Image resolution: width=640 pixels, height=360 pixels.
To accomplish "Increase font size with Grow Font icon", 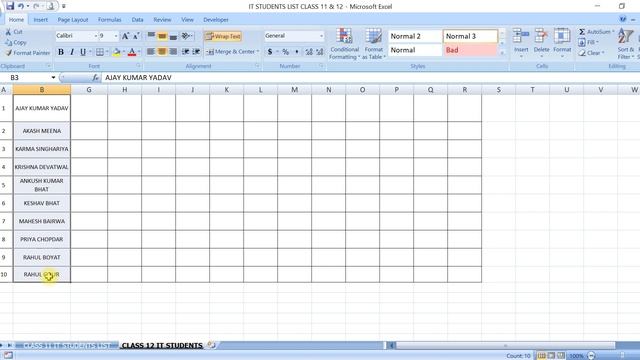I will click(x=125, y=36).
